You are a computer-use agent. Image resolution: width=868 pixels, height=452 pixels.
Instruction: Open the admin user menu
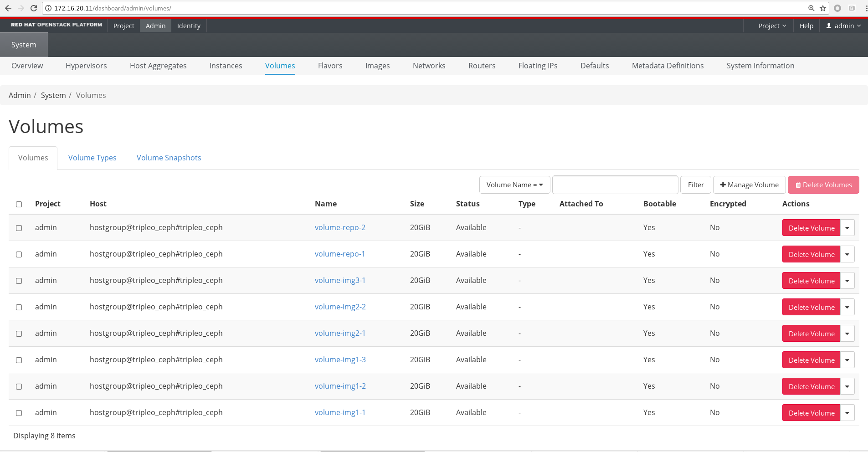[x=843, y=26]
